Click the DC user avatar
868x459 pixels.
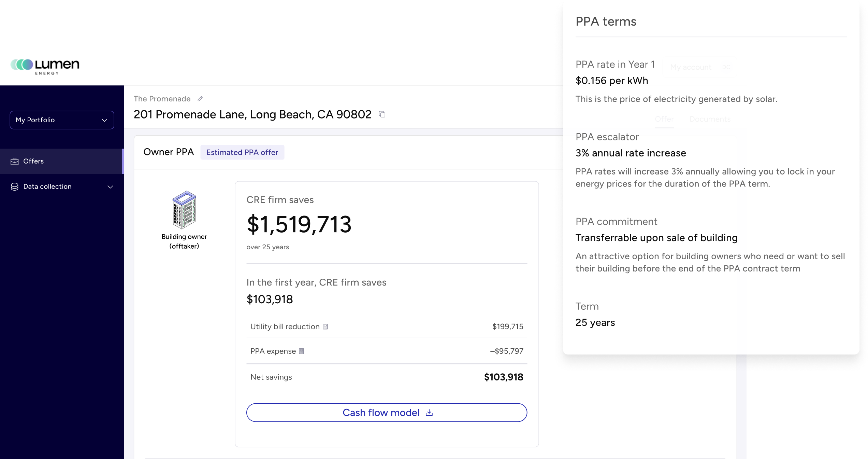click(x=726, y=67)
